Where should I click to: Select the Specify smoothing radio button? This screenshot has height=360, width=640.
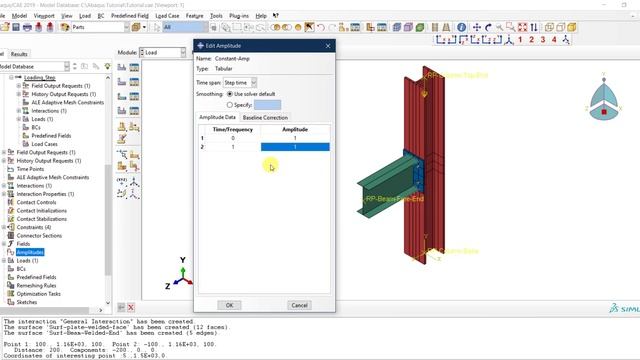(230, 105)
